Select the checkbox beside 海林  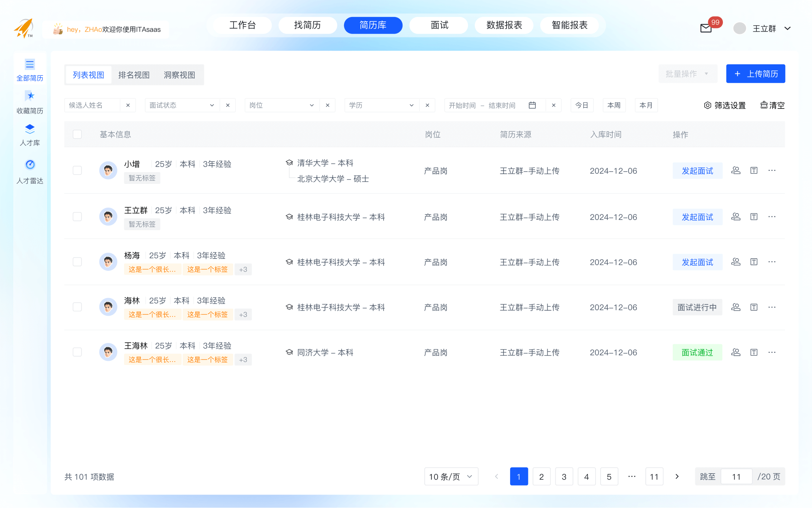pos(77,307)
